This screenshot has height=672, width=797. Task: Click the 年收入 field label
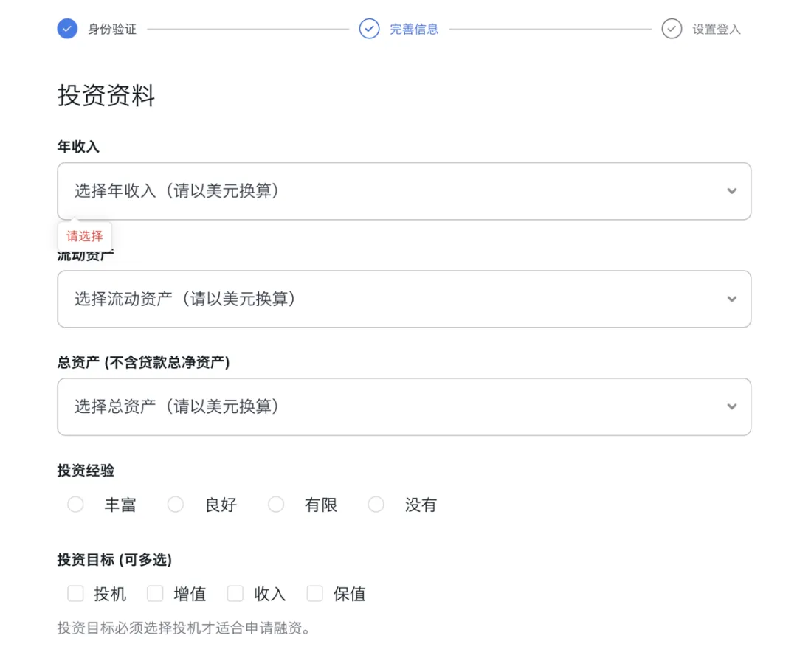[78, 147]
